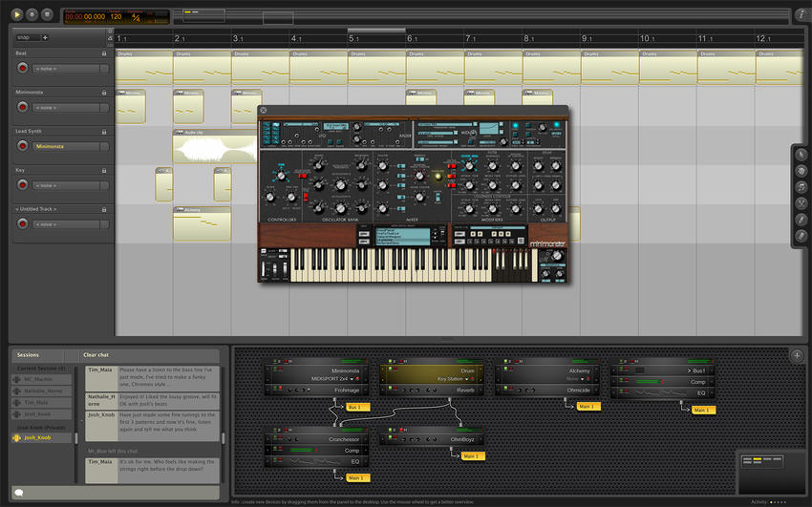Select the scissors cut tool
The height and width of the screenshot is (507, 812).
coord(801,202)
